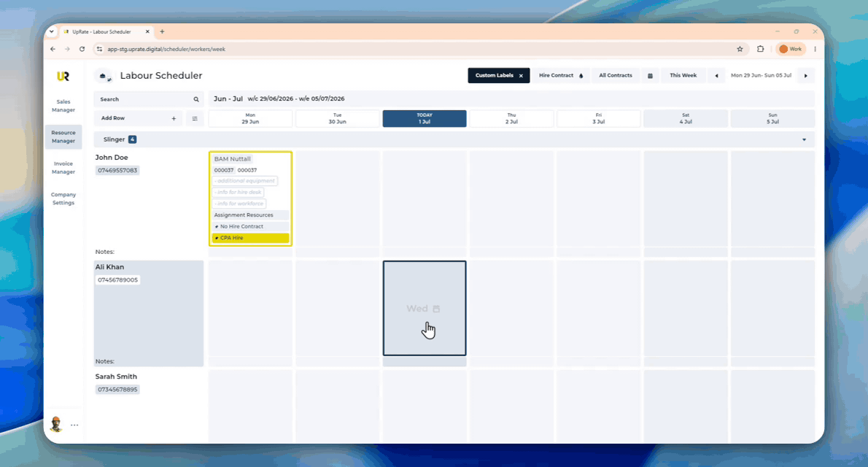Click additional equipment placeholder field
868x467 pixels.
(x=245, y=180)
